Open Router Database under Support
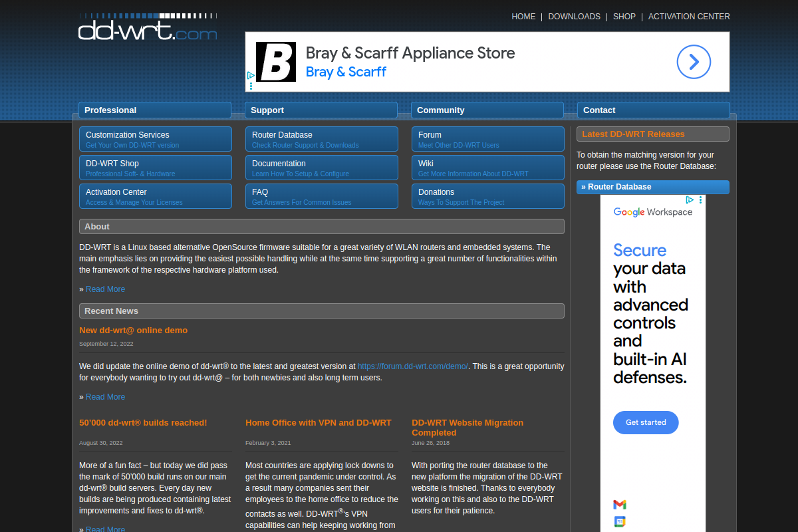This screenshot has height=532, width=798. [322, 139]
